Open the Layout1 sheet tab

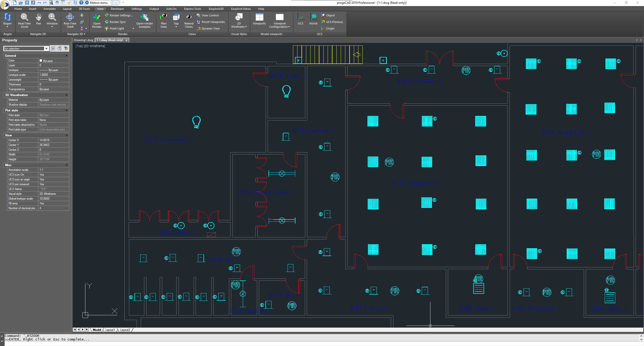[x=110, y=330]
